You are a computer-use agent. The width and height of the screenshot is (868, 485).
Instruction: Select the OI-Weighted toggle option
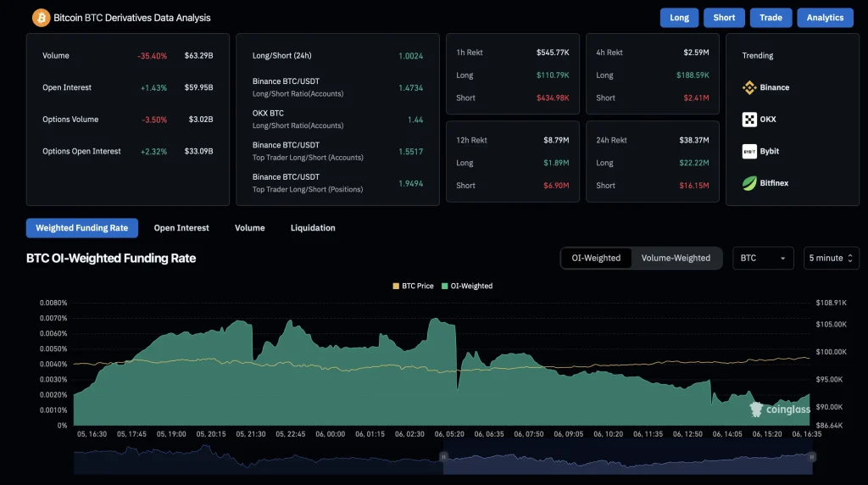coord(596,258)
